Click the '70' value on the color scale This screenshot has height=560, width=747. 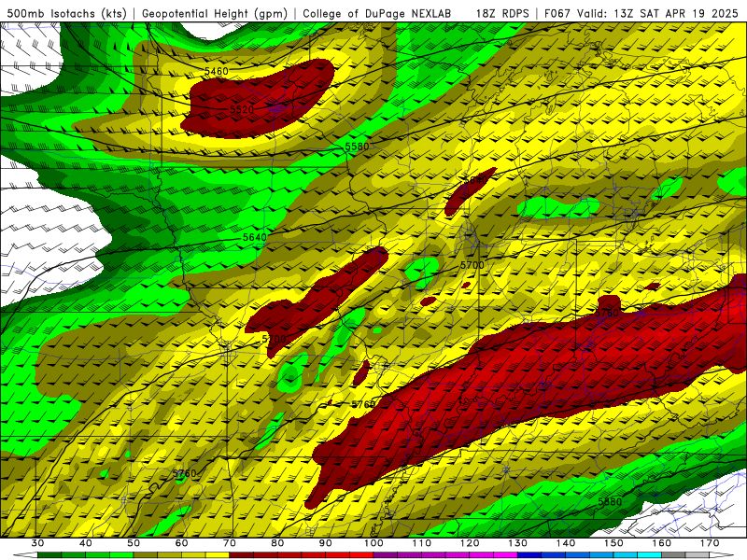click(230, 543)
